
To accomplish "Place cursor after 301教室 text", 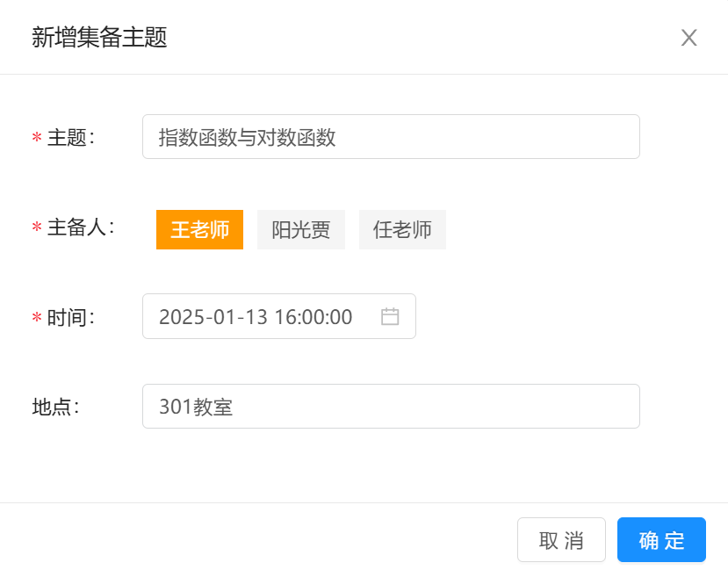I will (234, 407).
